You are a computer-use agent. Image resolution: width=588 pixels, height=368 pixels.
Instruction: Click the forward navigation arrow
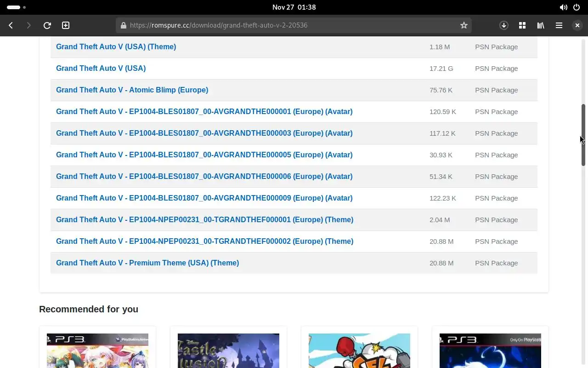(x=28, y=25)
